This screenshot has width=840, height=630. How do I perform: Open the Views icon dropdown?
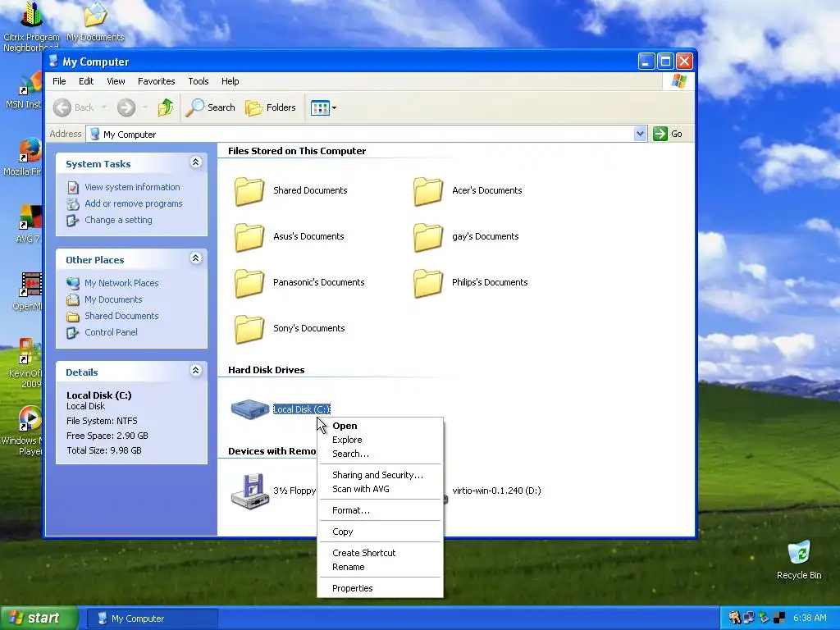pos(323,107)
